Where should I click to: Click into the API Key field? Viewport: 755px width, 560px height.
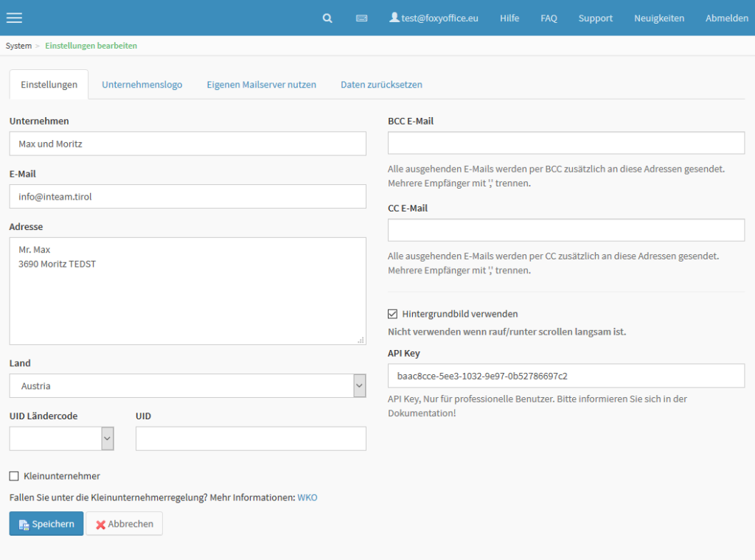point(566,376)
